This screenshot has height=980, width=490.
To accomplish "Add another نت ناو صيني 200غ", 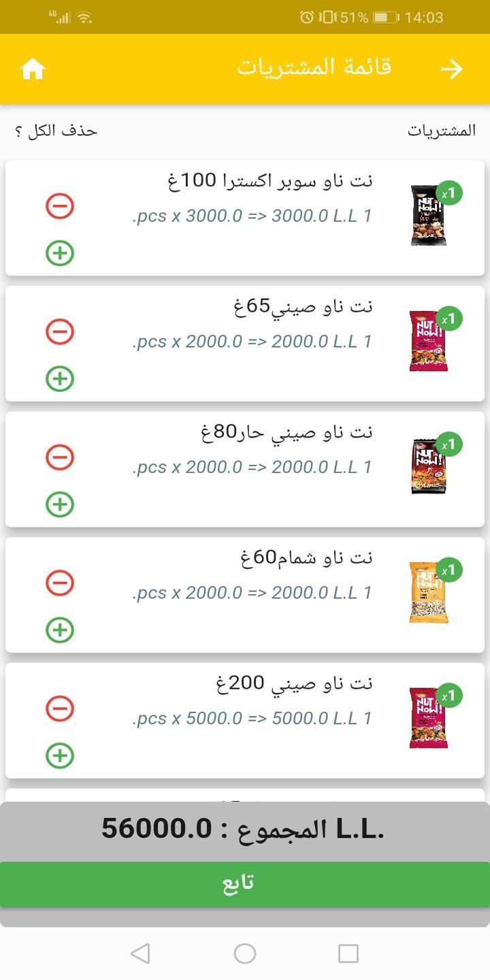I will click(x=60, y=755).
